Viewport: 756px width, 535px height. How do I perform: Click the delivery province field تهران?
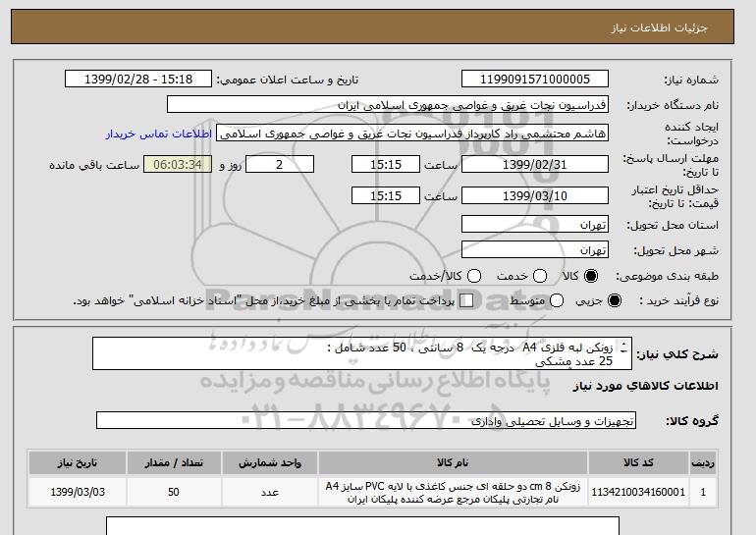pos(535,225)
